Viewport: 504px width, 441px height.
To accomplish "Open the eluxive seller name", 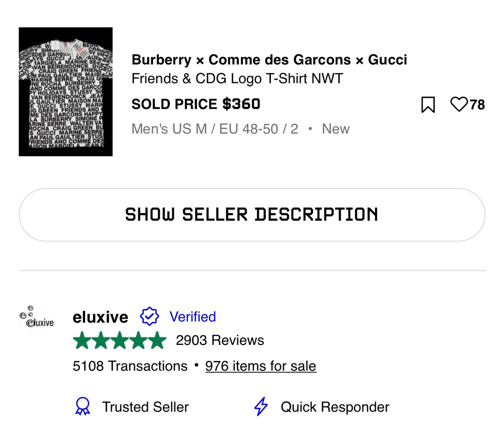I will tap(100, 317).
